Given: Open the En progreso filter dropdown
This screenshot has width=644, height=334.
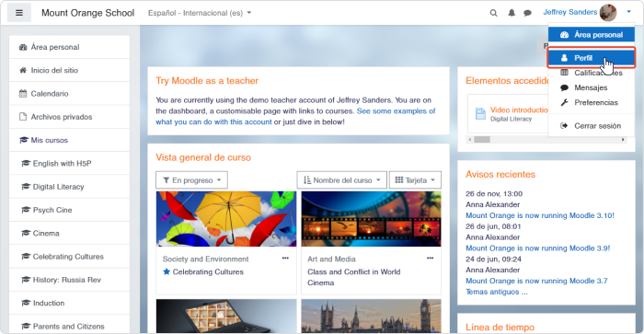Looking at the screenshot, I should pyautogui.click(x=191, y=180).
